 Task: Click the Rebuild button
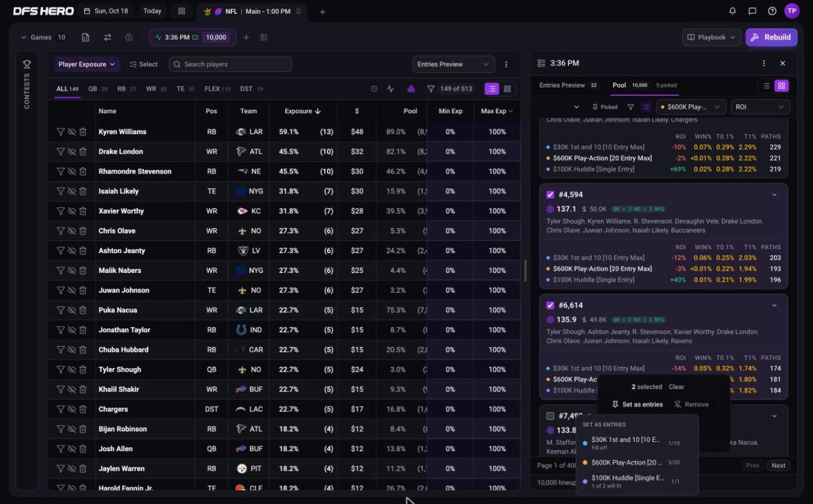771,37
